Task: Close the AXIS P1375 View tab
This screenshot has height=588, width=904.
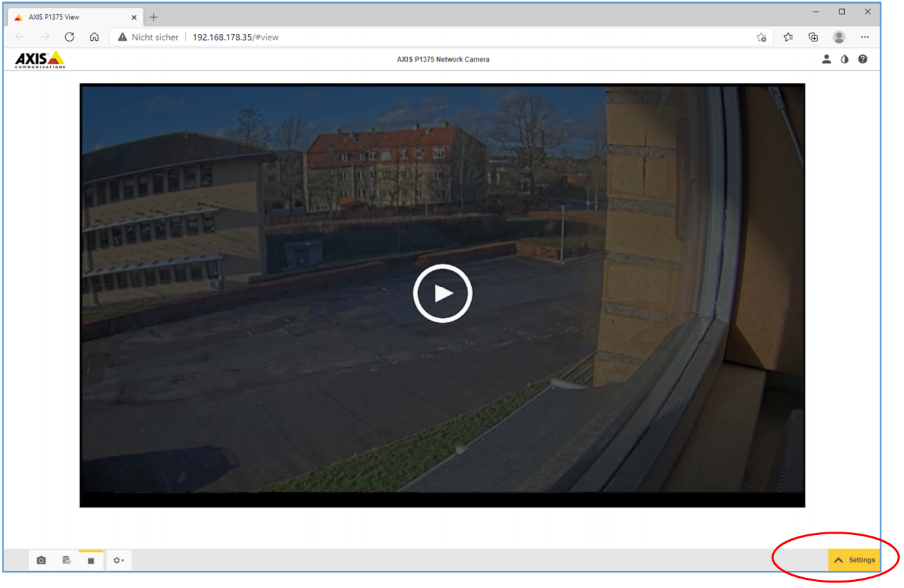Action: pyautogui.click(x=134, y=17)
